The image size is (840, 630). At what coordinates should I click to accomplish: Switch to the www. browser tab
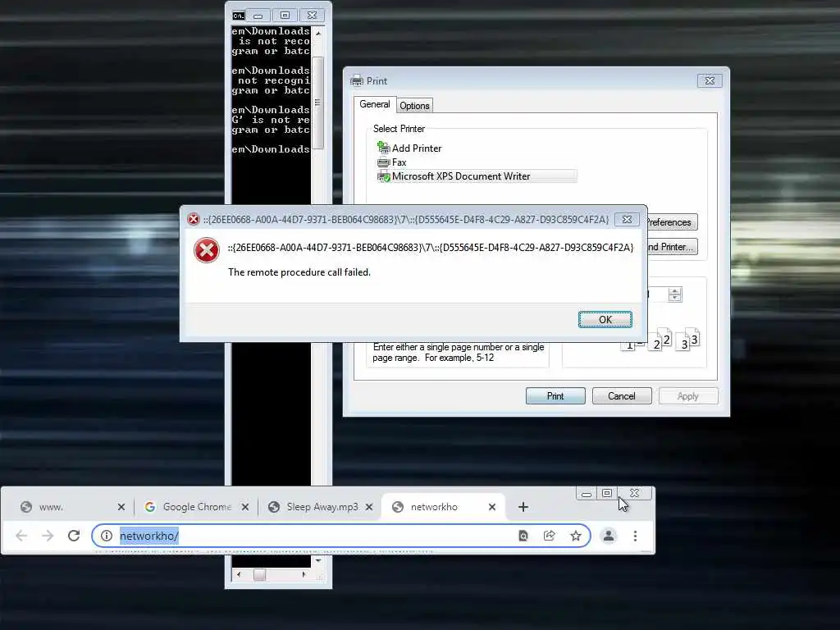(73, 507)
